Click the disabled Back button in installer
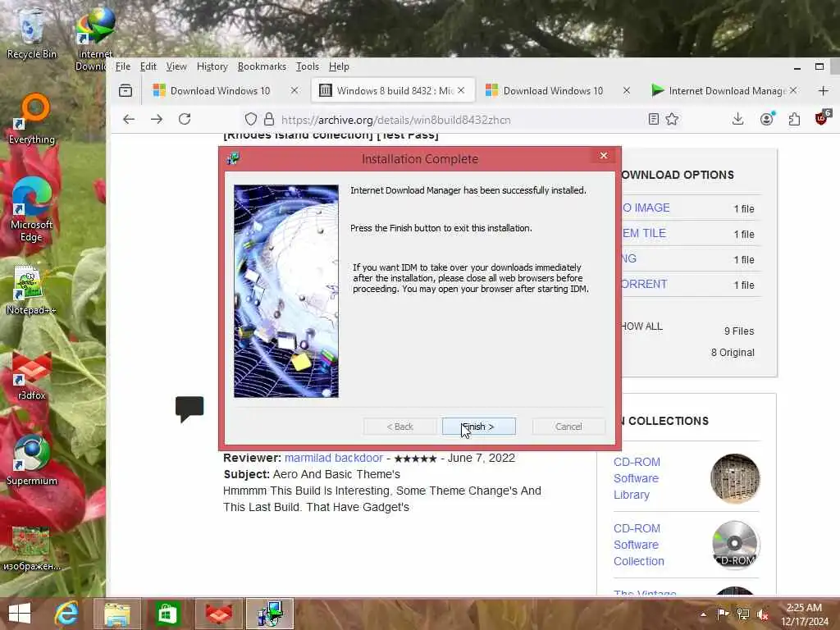Screen dimensions: 840x630 (400, 427)
